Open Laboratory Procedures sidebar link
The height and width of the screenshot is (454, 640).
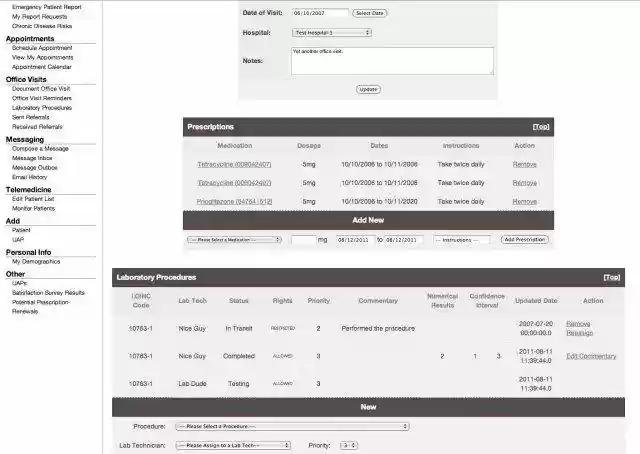point(42,108)
